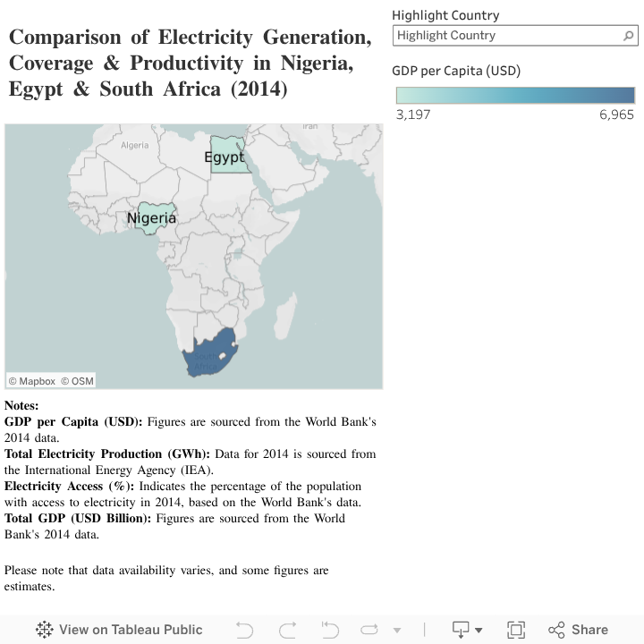This screenshot has height=644, width=644.
Task: Click the Revert icon in toolbar
Action: click(330, 630)
